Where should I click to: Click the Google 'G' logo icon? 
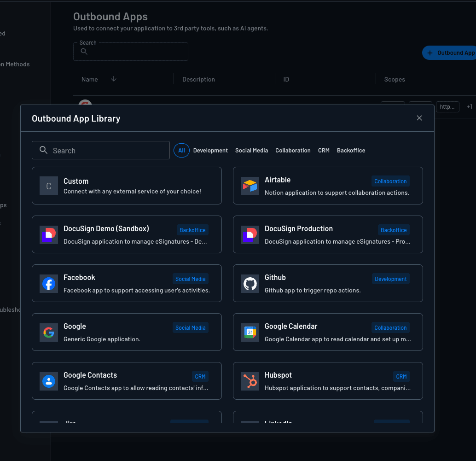click(x=49, y=333)
